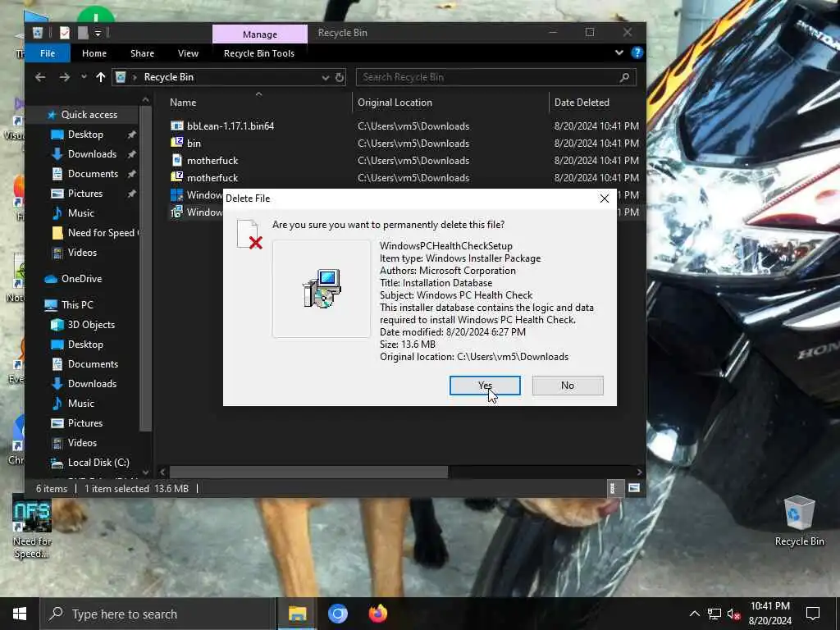
Task: Click the taskbar search box
Action: (158, 614)
